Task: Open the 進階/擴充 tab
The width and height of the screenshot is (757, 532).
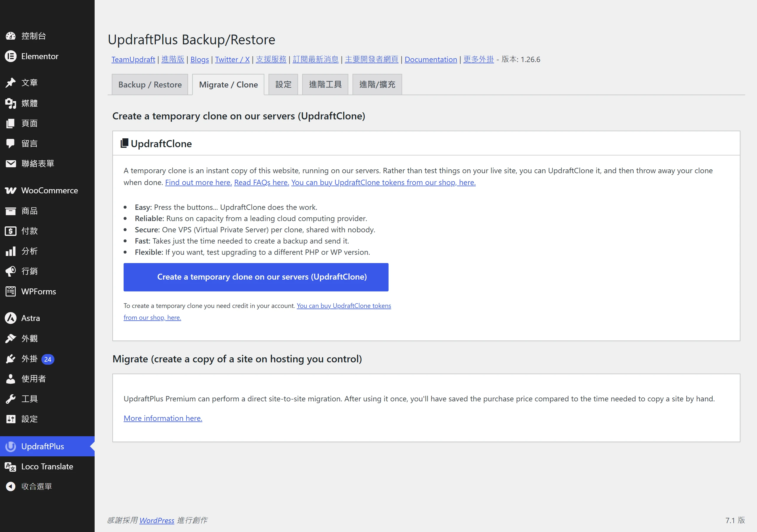Action: click(x=377, y=85)
